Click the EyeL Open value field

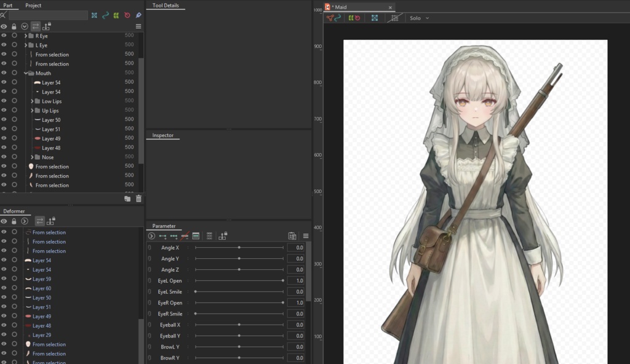point(296,280)
